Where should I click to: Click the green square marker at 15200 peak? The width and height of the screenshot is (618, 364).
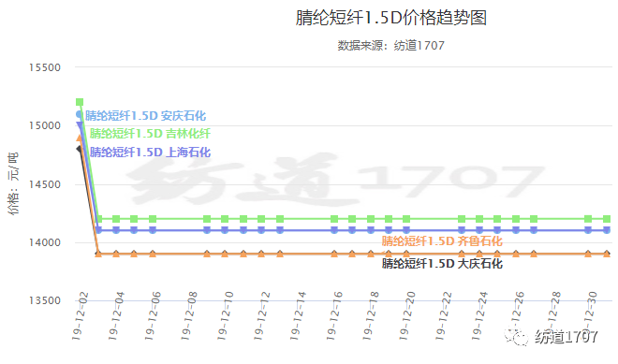80,102
